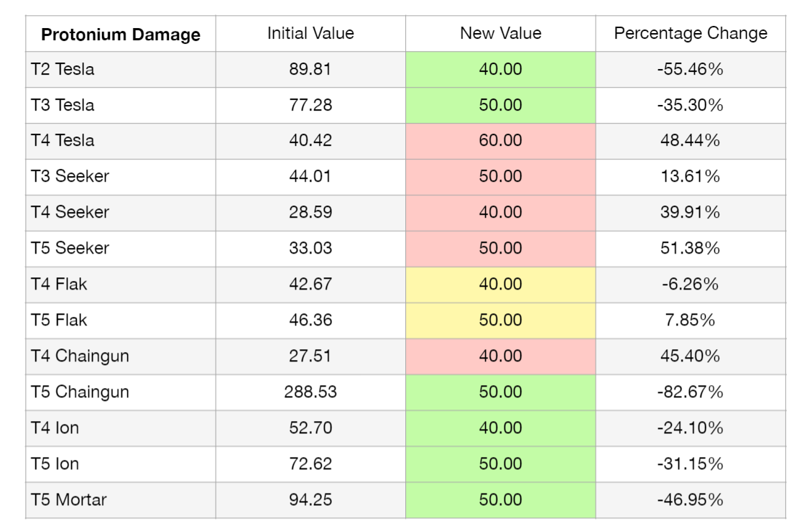
Task: Click the T5 Seeker row label
Action: 70,249
